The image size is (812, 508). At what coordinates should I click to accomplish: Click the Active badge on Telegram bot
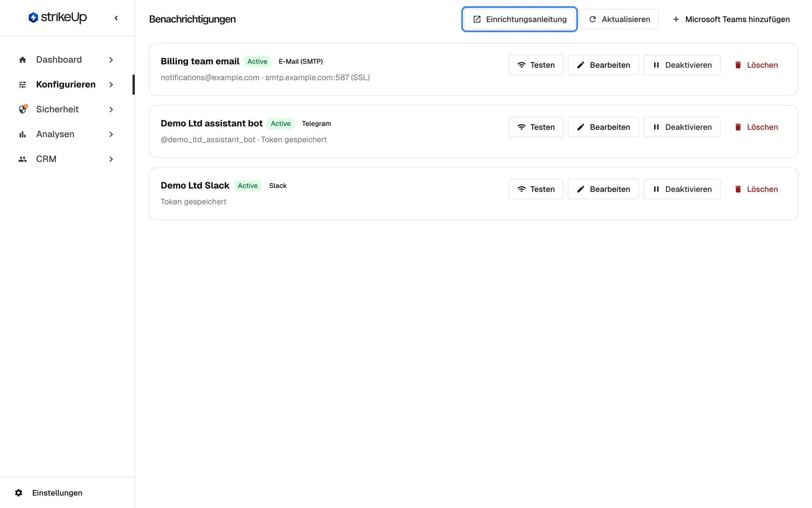[x=281, y=123]
